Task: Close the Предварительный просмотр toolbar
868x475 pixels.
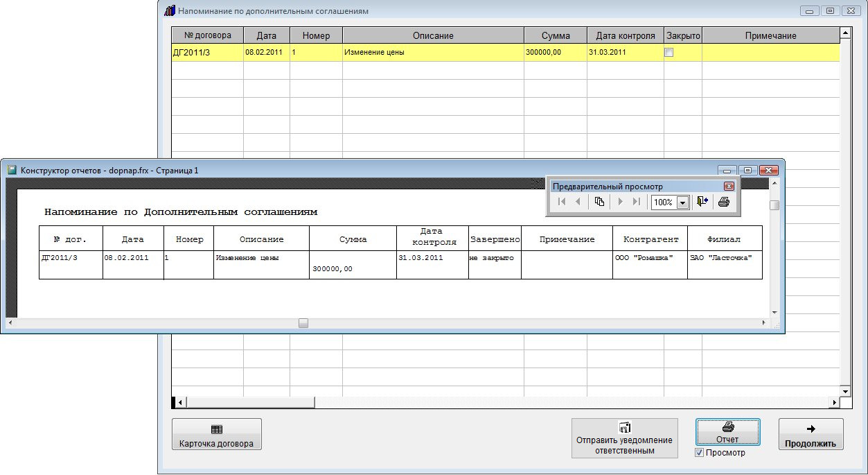Action: pos(729,187)
